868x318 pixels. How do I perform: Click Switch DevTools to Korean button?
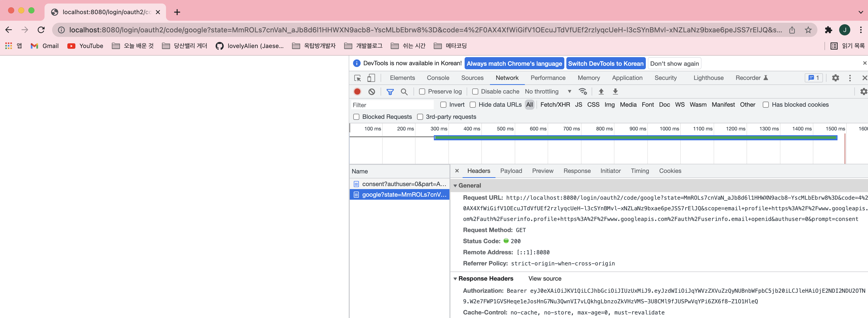pos(606,64)
